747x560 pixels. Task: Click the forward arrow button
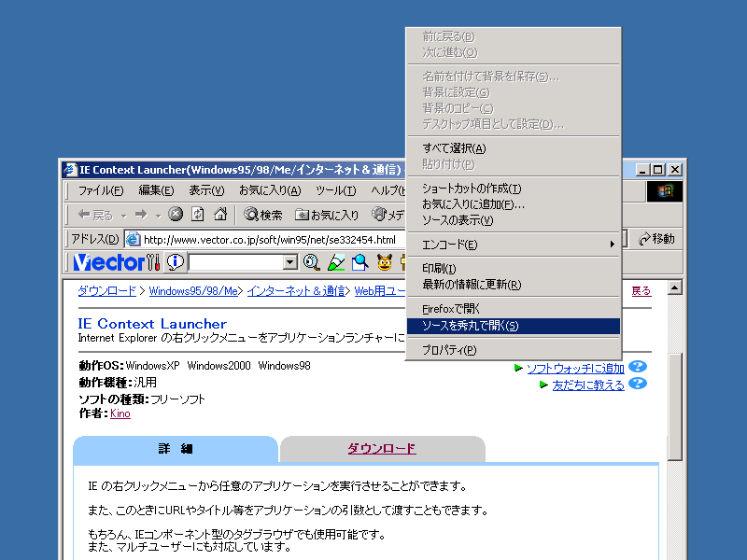click(x=141, y=215)
